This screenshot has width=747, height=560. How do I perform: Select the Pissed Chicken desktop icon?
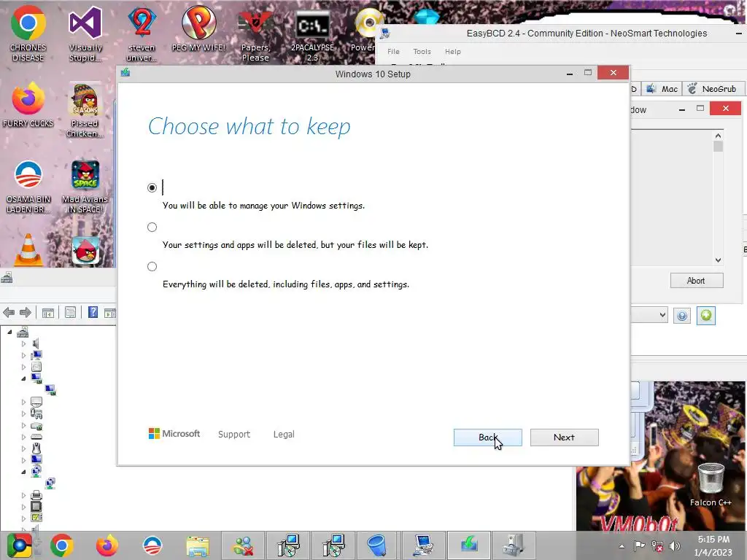coord(85,111)
